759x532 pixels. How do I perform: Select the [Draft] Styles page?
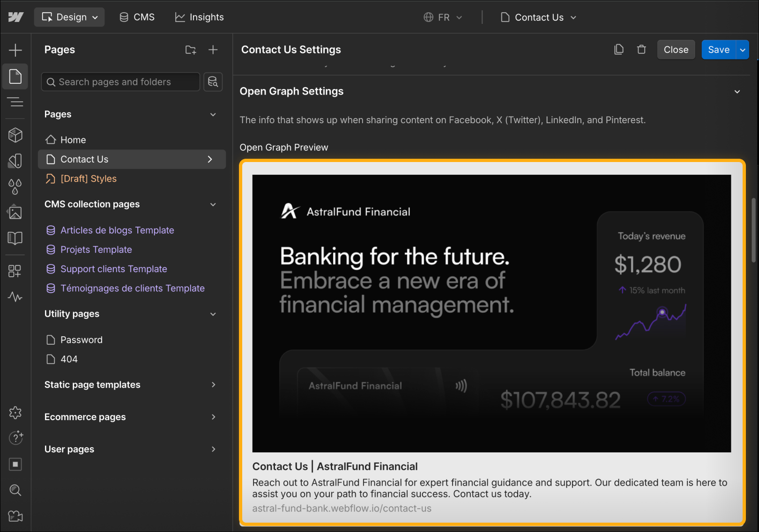(132, 179)
